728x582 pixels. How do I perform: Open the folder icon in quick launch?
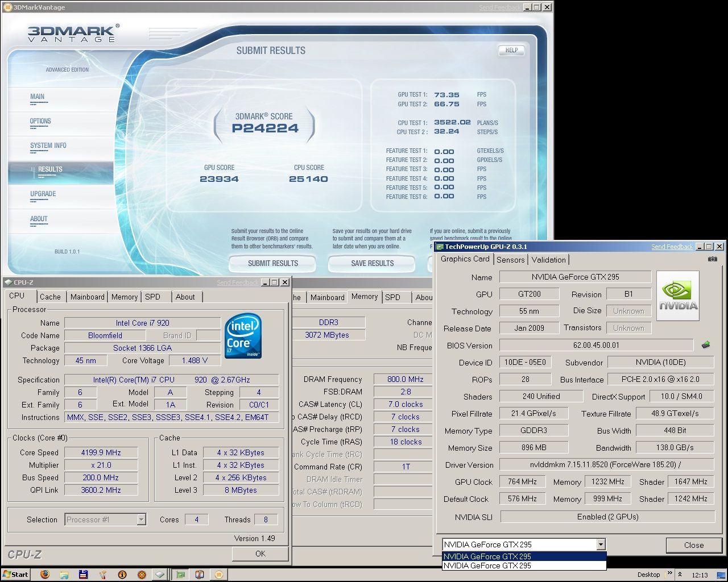[x=64, y=575]
